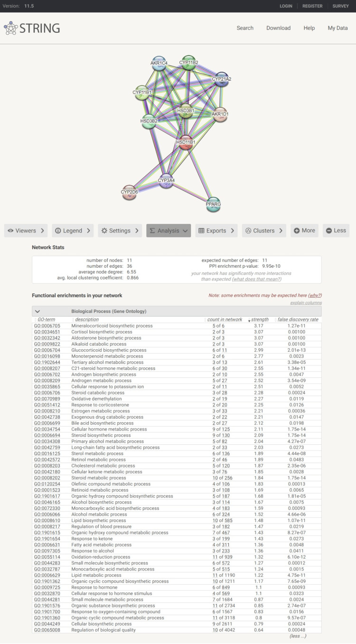Select 'Mineralocorticoid biosynthetic process' row
This screenshot has width=356, height=644.
177,326
